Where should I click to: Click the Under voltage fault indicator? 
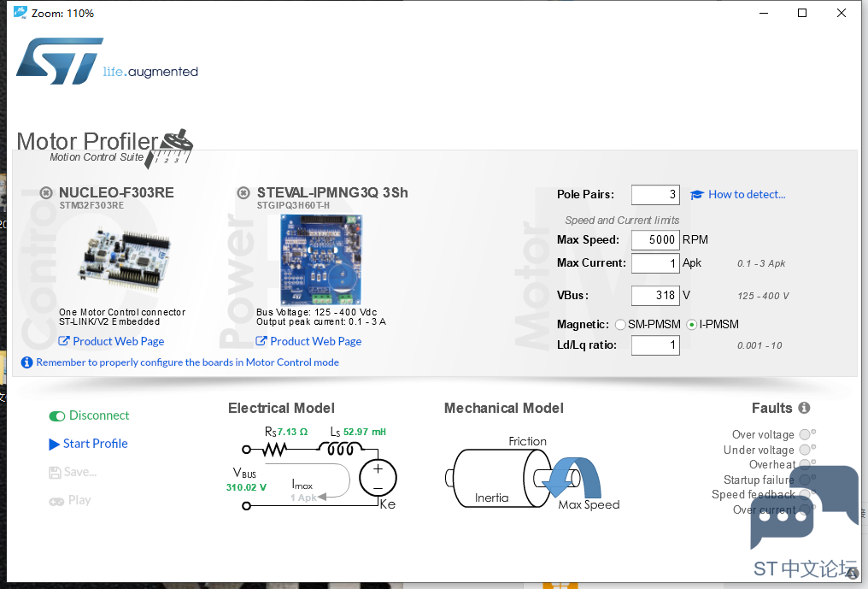pyautogui.click(x=805, y=450)
